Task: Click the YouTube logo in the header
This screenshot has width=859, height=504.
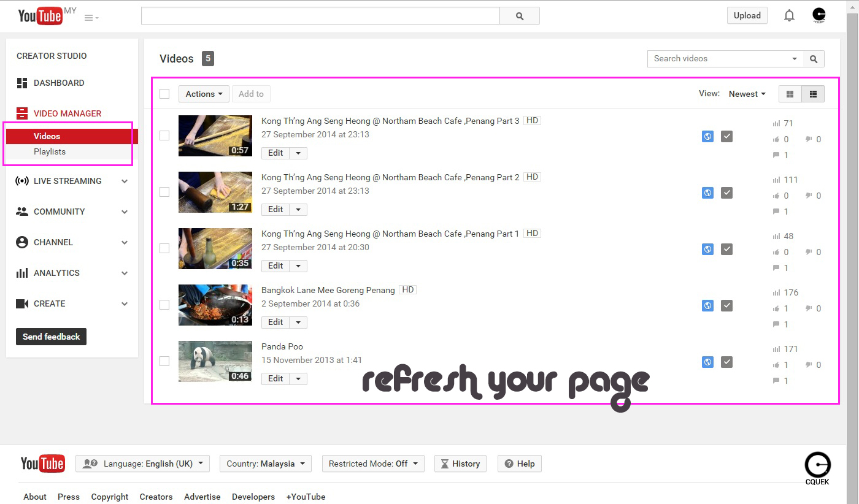Action: coord(40,16)
